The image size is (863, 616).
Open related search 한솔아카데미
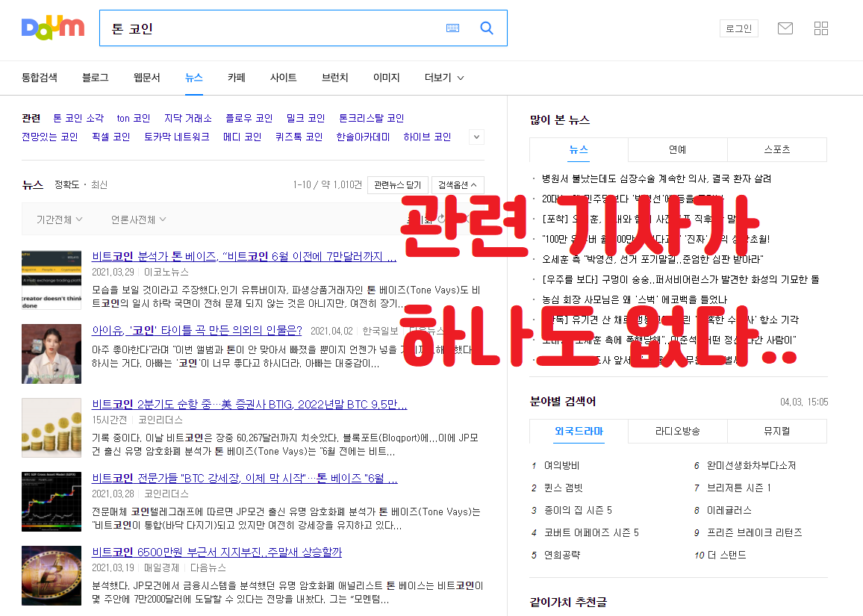pos(363,137)
